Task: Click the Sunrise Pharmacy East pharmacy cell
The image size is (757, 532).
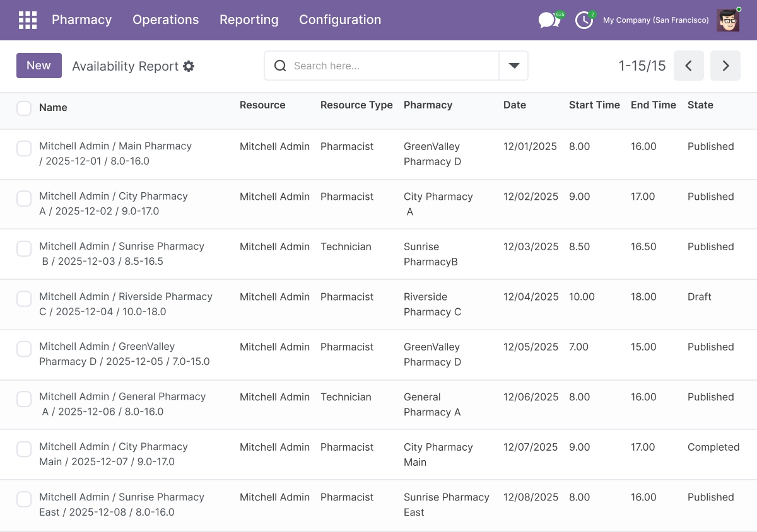Action: coord(447,505)
